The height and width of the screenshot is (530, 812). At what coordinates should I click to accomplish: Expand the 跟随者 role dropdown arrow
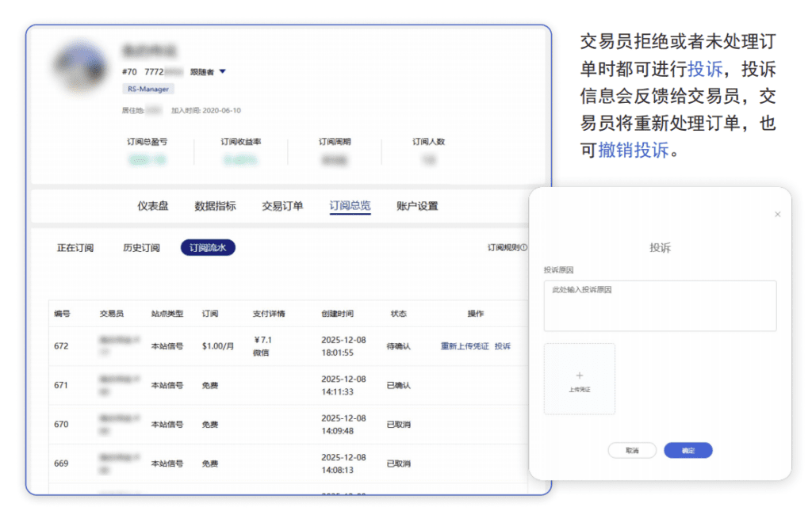tap(223, 72)
